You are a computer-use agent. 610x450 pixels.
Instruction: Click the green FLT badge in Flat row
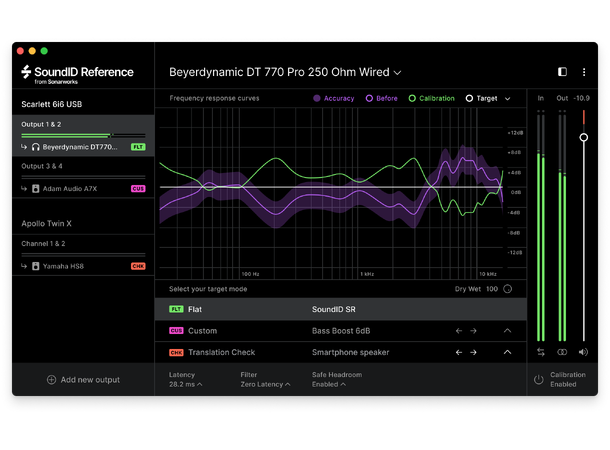coord(176,309)
